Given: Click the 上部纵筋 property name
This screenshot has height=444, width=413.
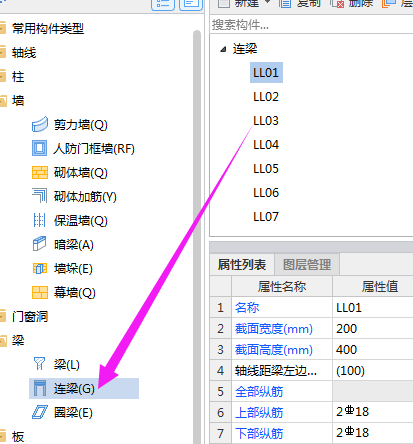Looking at the screenshot, I should click(x=259, y=413).
